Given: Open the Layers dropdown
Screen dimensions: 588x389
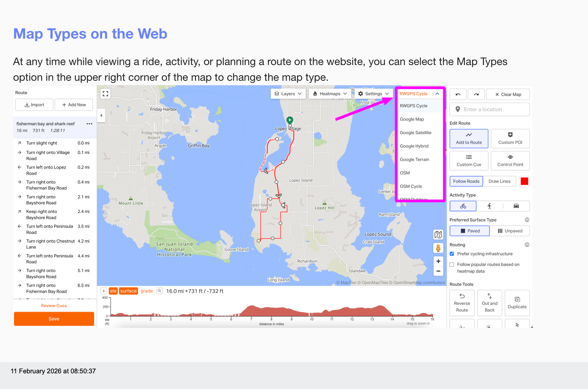Looking at the screenshot, I should pos(288,94).
